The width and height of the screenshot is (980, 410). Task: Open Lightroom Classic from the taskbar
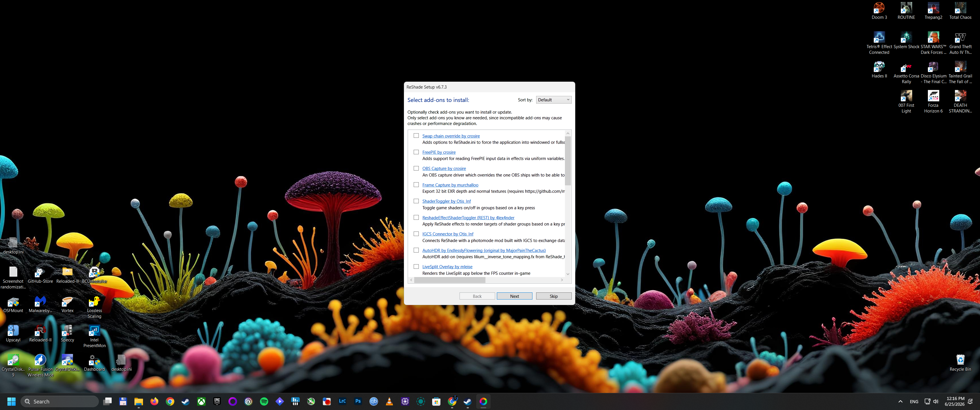pyautogui.click(x=342, y=401)
